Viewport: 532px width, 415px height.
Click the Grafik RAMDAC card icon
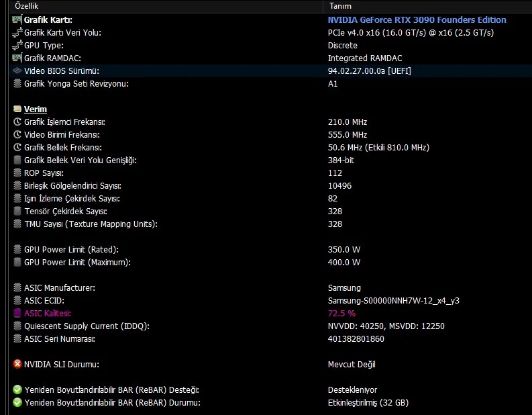[17, 58]
